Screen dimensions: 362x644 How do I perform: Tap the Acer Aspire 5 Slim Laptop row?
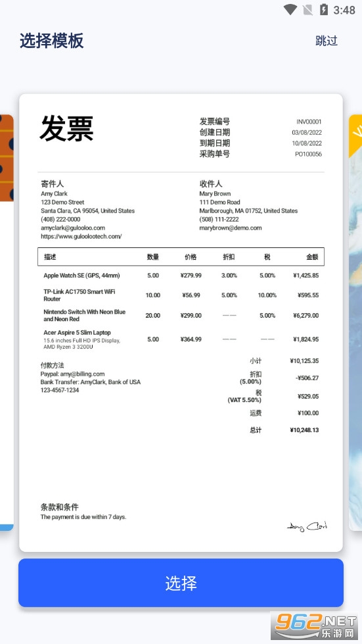(x=181, y=339)
